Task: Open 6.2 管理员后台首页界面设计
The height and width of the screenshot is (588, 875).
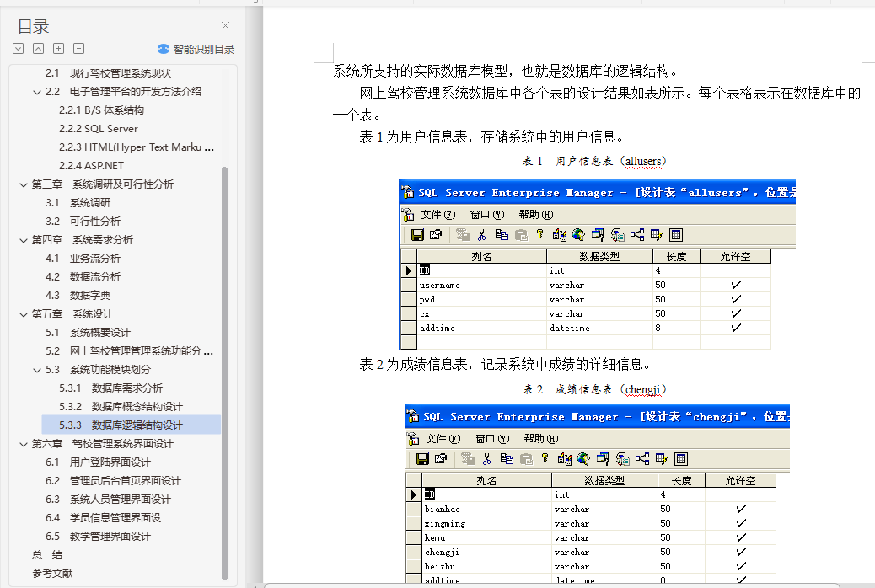Action: click(113, 480)
